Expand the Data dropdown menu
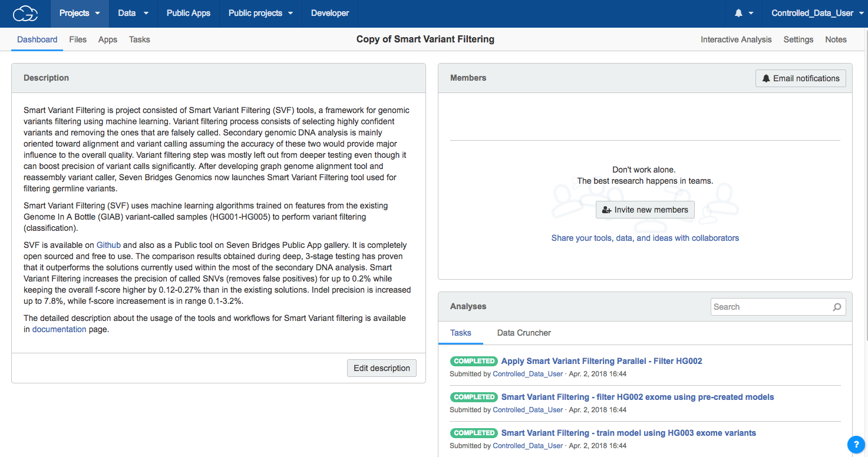 (133, 13)
